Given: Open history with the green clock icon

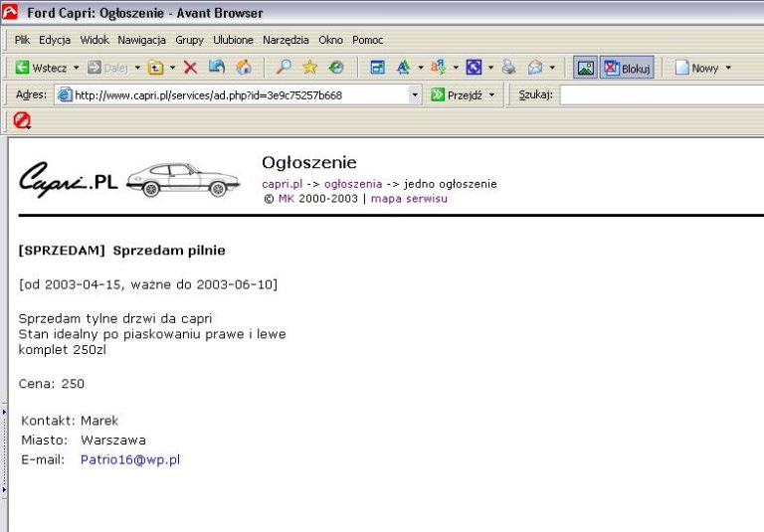Looking at the screenshot, I should pyautogui.click(x=336, y=68).
